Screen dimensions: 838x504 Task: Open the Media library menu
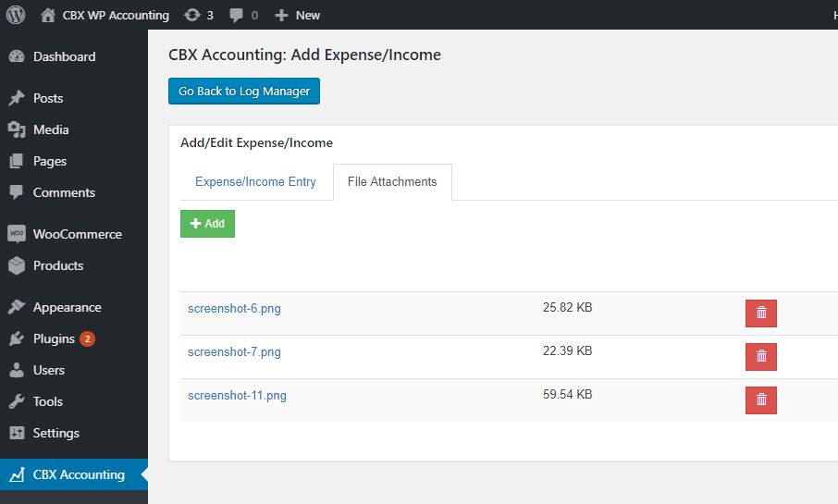click(x=51, y=129)
